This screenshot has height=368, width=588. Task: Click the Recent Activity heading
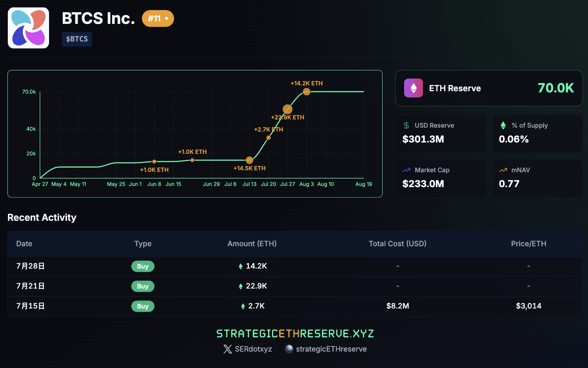[x=42, y=218]
